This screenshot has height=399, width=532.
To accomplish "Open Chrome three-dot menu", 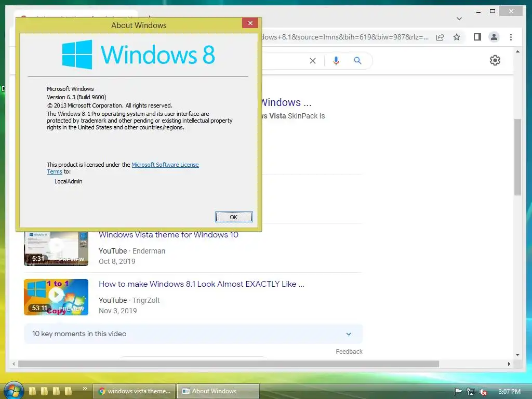I will pos(511,37).
